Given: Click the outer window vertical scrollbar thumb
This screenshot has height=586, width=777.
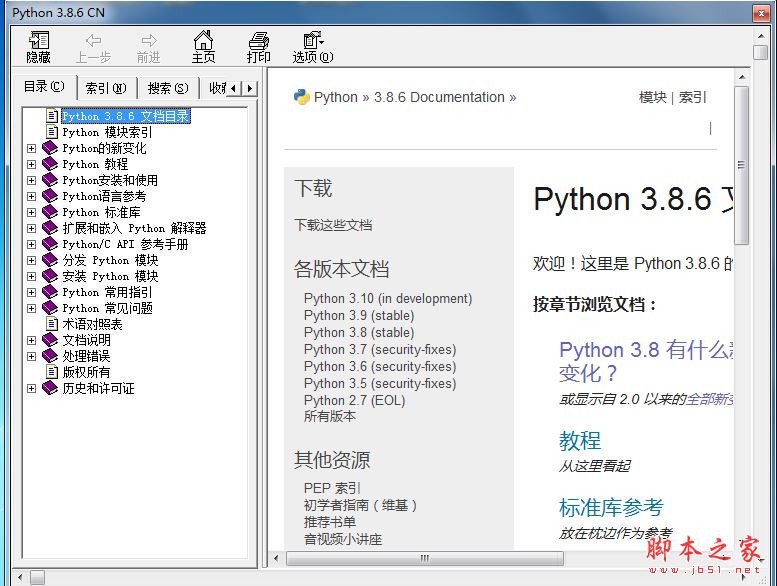Looking at the screenshot, I should pyautogui.click(x=760, y=52).
